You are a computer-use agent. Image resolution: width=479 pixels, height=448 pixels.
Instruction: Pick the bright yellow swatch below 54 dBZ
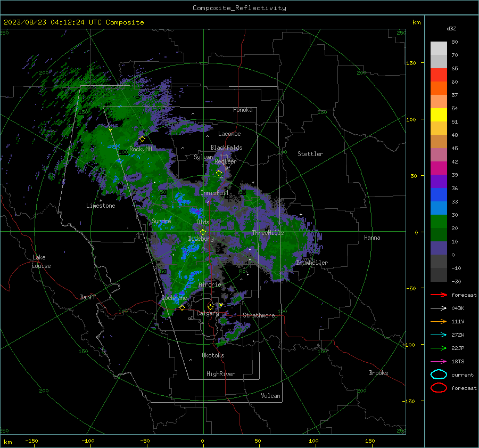click(x=439, y=115)
